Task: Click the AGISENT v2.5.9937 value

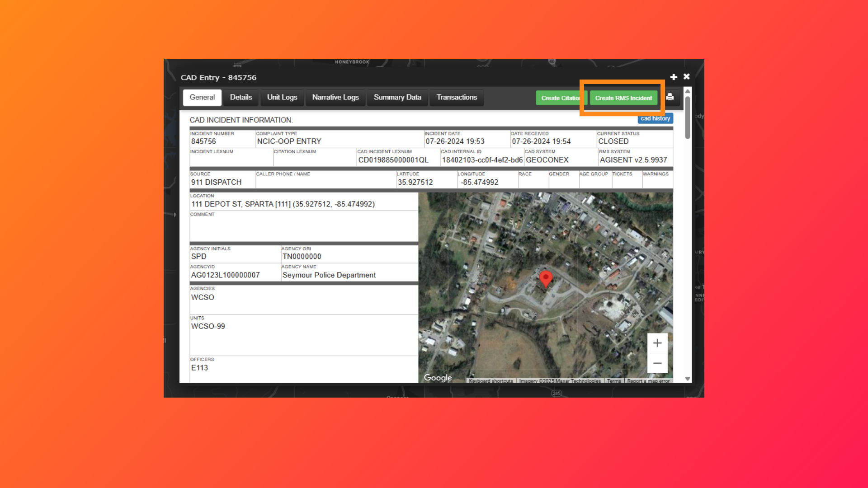Action: (x=633, y=160)
